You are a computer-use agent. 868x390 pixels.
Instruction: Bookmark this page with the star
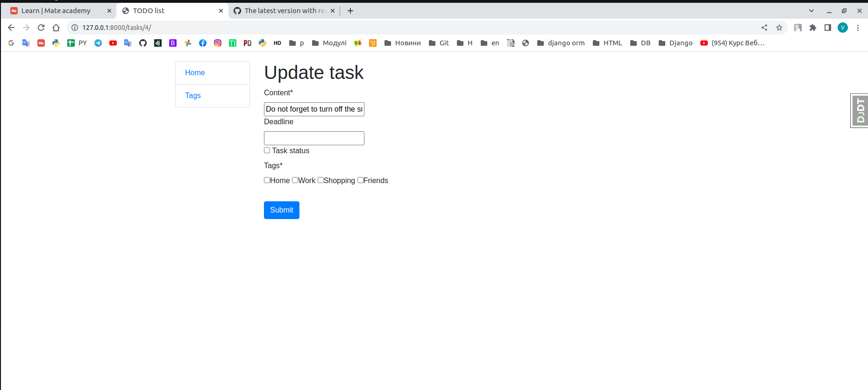[779, 28]
